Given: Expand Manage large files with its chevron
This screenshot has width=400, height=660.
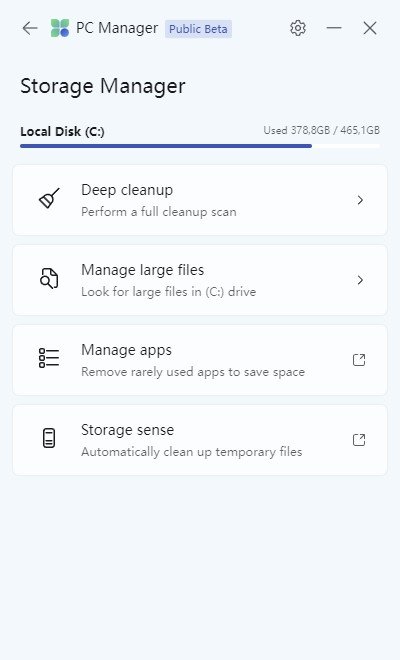Looking at the screenshot, I should (360, 280).
